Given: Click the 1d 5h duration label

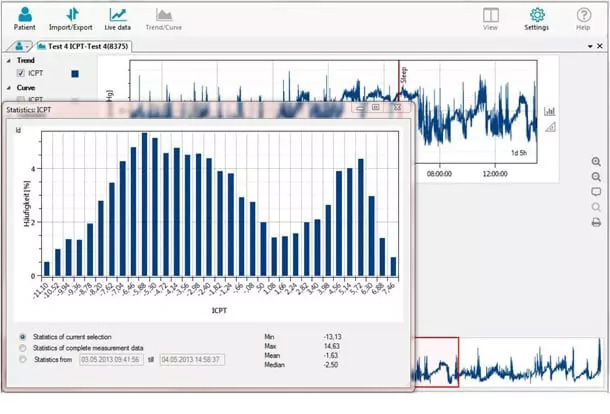Looking at the screenshot, I should [x=519, y=153].
